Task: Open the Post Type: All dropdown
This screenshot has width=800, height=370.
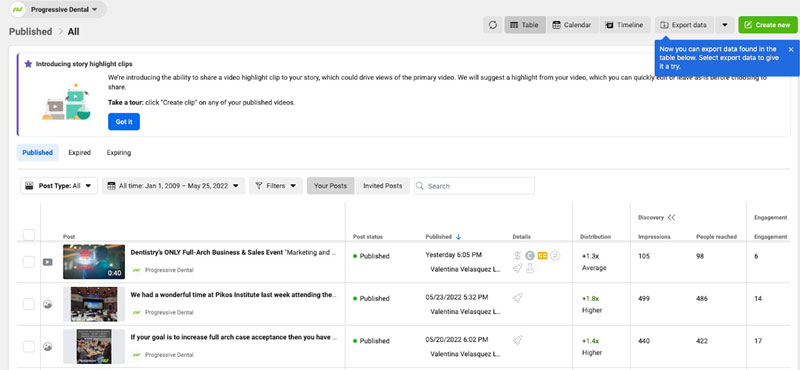Action: pyautogui.click(x=59, y=186)
